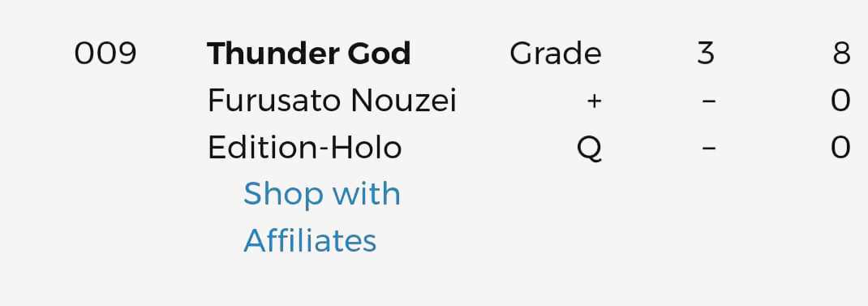The width and height of the screenshot is (868, 306).
Task: Click the word Holo in the edition text
Action: point(367,148)
